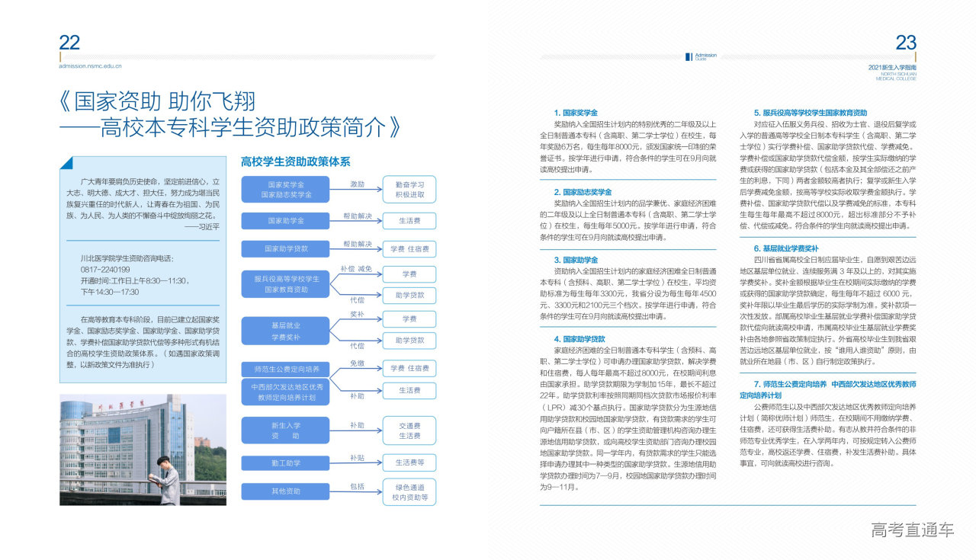976x560 pixels.
Task: Click the Admission Guide logo icon
Action: (689, 56)
